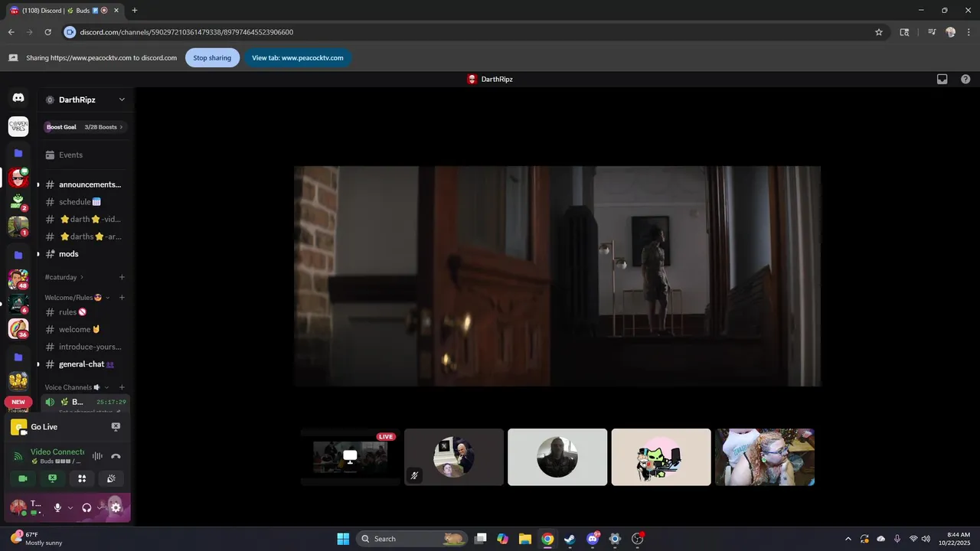The height and width of the screenshot is (551, 980).
Task: Turn on the camera button
Action: pyautogui.click(x=22, y=478)
